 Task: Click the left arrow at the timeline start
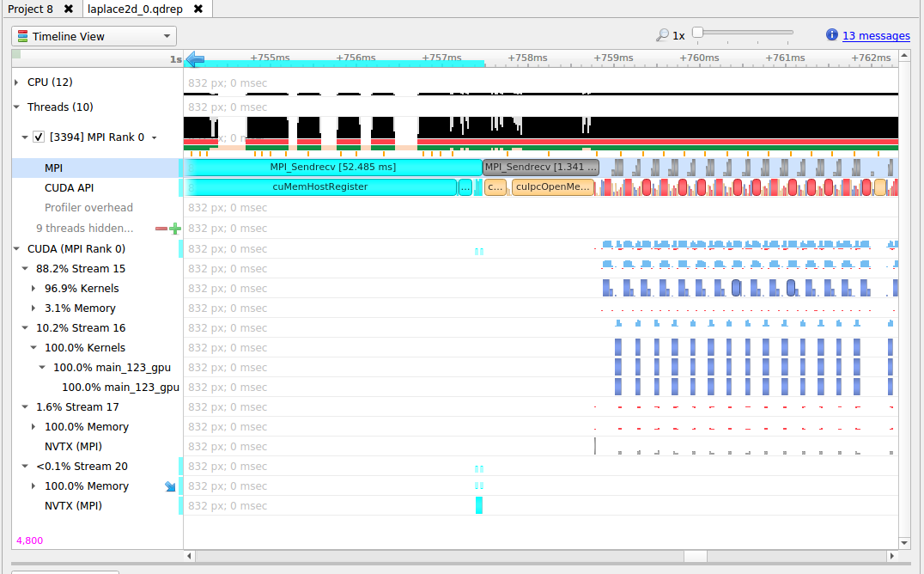[193, 58]
